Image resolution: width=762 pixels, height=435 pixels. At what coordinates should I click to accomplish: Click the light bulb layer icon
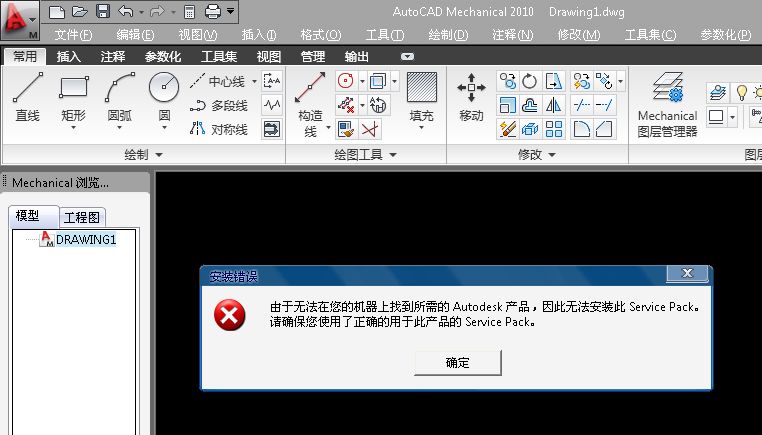coord(742,92)
